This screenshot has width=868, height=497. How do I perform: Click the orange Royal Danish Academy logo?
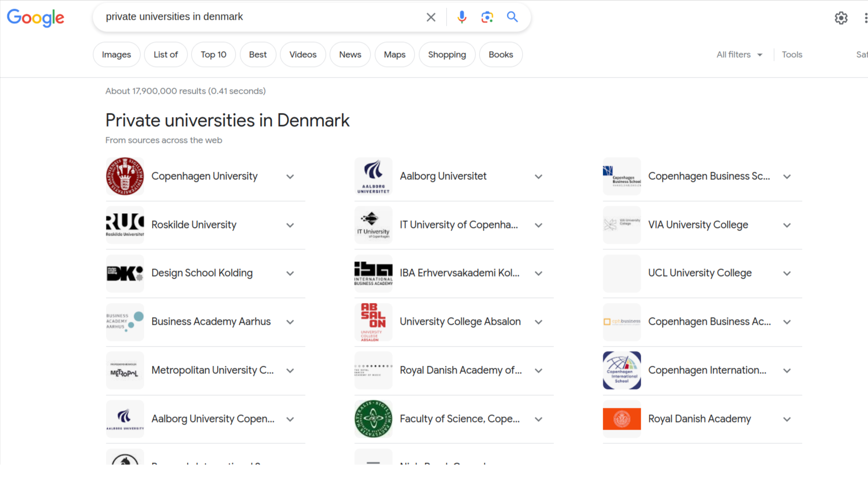[622, 419]
